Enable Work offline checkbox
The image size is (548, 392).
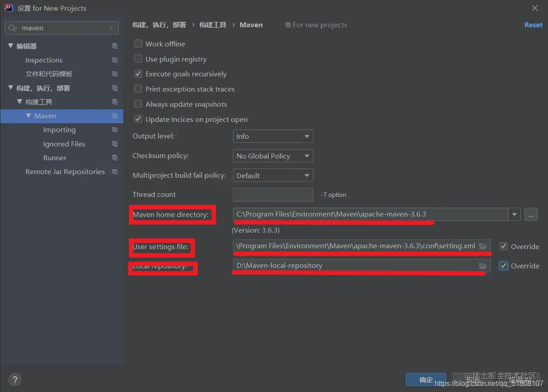pos(138,44)
